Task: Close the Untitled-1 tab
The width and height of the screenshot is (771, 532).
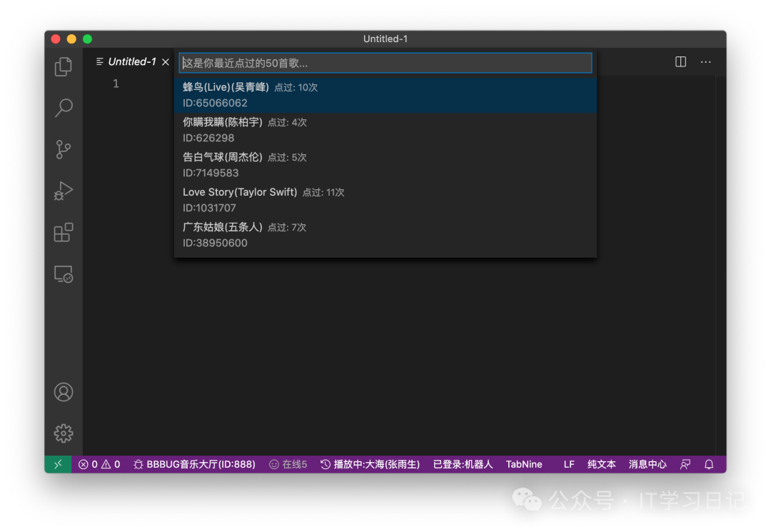Action: (166, 62)
